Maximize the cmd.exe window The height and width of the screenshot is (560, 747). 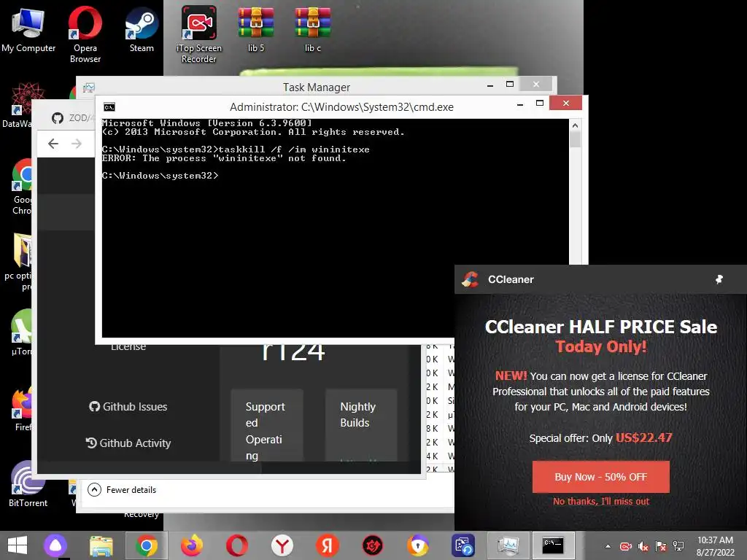click(540, 104)
